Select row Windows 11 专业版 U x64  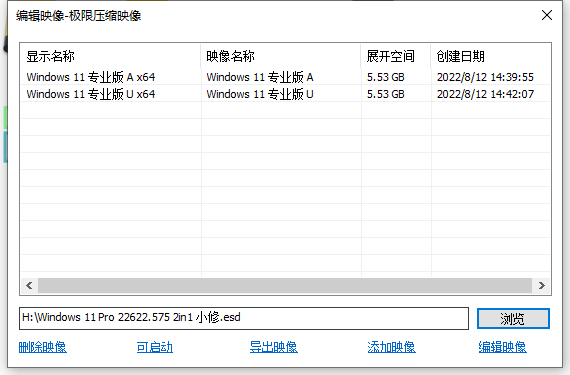click(285, 94)
